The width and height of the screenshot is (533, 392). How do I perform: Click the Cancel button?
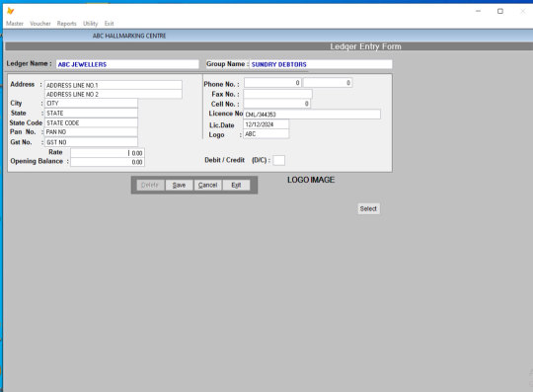coord(207,185)
